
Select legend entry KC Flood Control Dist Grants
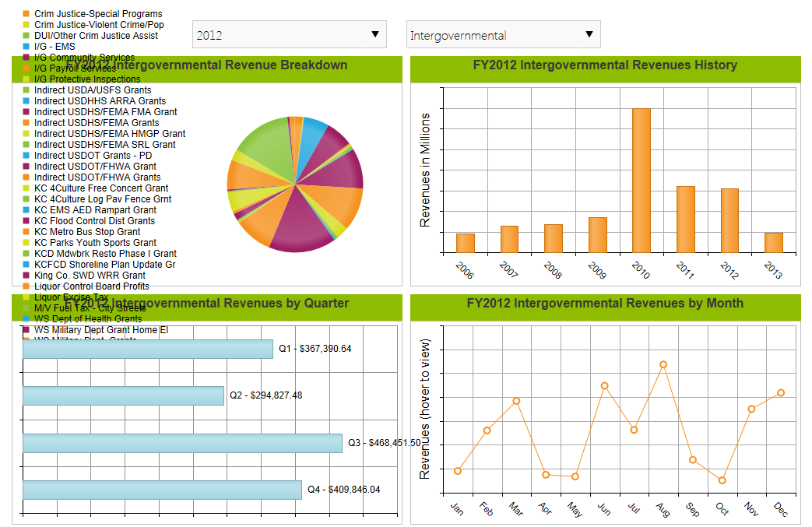(89, 220)
